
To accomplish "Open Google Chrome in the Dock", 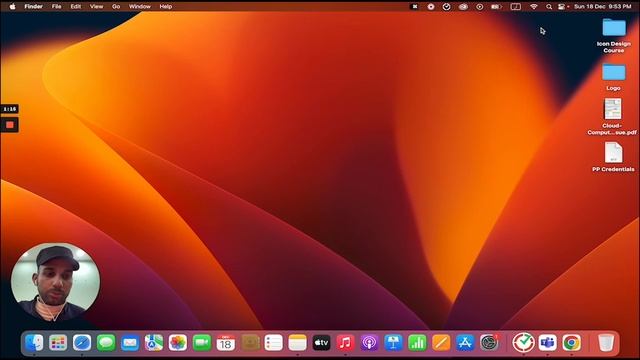I will 571,343.
